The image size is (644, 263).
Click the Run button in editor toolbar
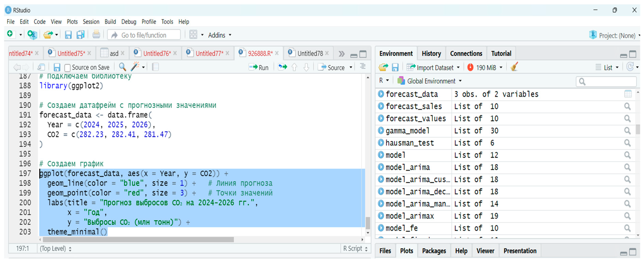[x=259, y=68]
